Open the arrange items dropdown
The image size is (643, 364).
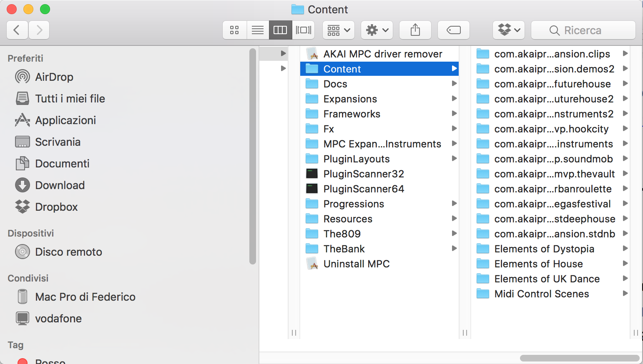pyautogui.click(x=339, y=30)
